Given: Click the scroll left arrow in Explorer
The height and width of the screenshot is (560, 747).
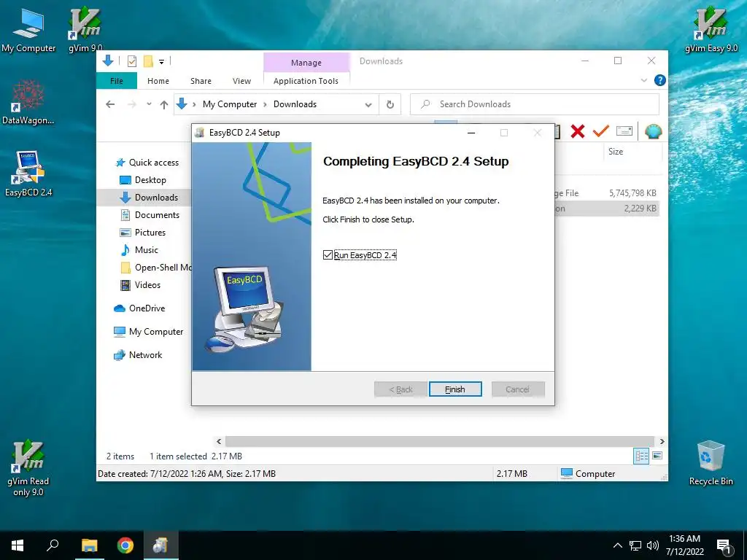Looking at the screenshot, I should [219, 441].
